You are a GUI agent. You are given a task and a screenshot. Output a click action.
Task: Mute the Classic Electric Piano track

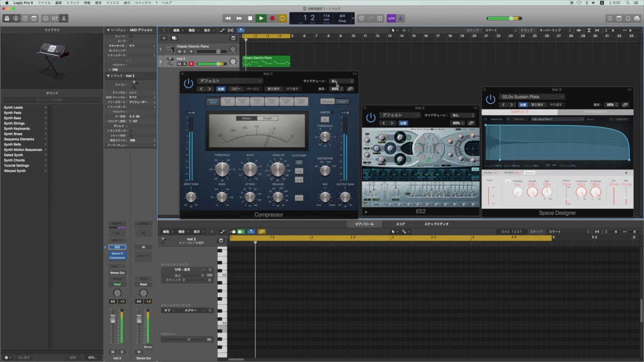179,51
